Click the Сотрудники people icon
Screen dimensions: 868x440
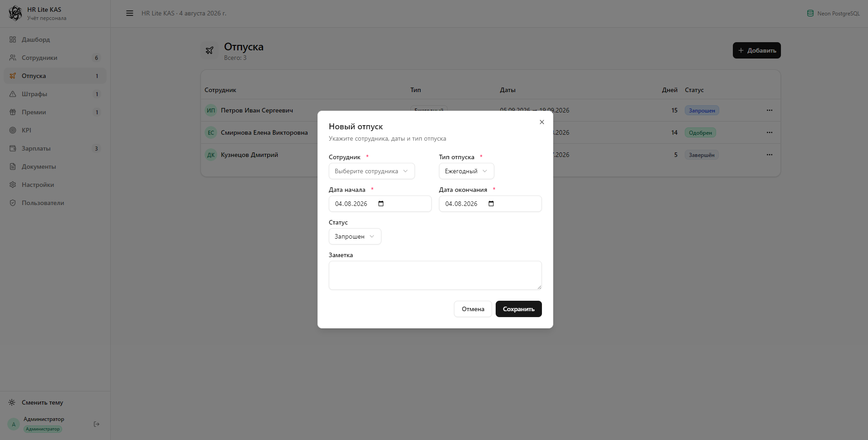pos(13,58)
